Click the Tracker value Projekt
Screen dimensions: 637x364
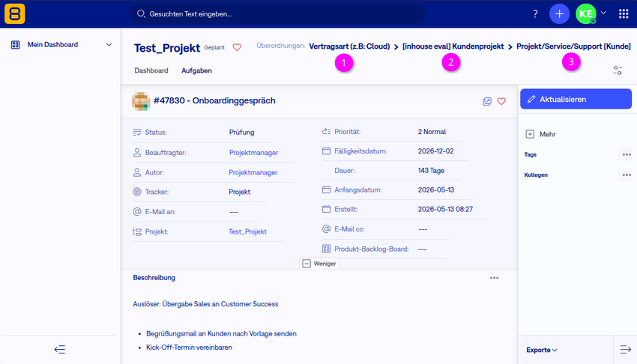click(239, 192)
